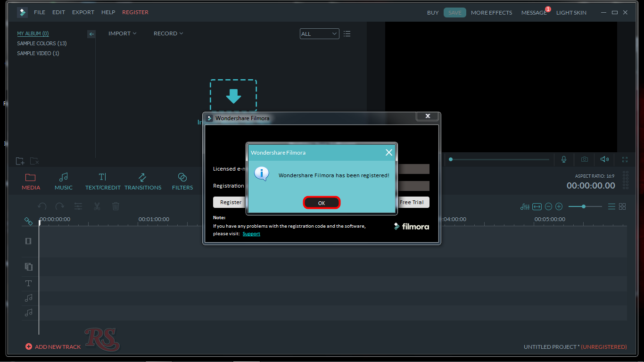Open the HELP menu
This screenshot has width=644, height=362.
tap(108, 12)
